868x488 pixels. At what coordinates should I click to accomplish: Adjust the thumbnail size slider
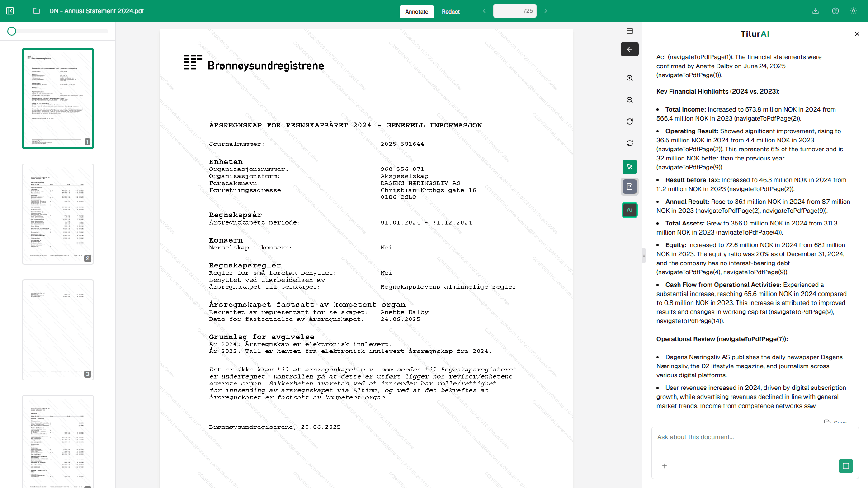[x=58, y=31]
